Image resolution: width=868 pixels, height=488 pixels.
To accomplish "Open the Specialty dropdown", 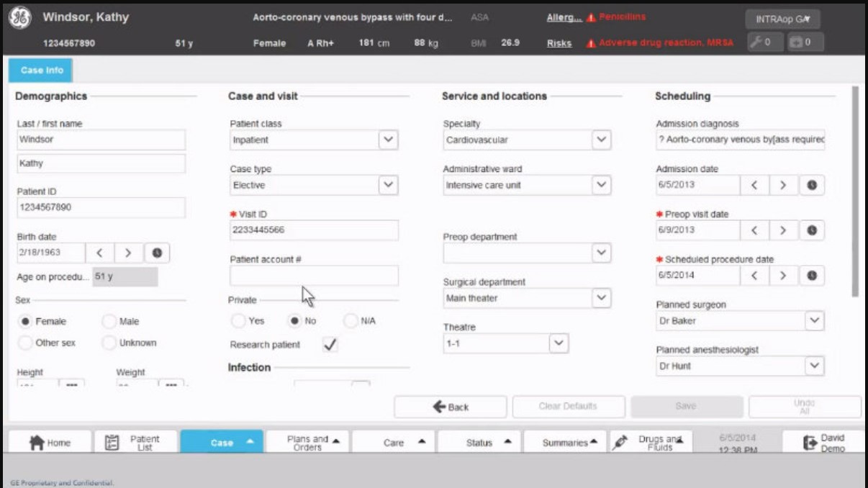I will pyautogui.click(x=602, y=140).
